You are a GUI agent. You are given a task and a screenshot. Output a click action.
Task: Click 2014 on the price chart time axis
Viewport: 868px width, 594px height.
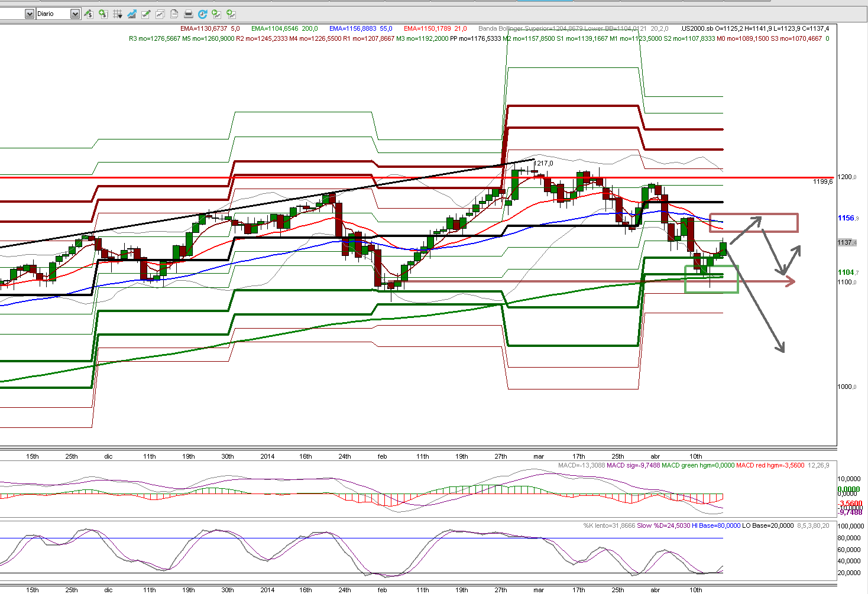[267, 456]
